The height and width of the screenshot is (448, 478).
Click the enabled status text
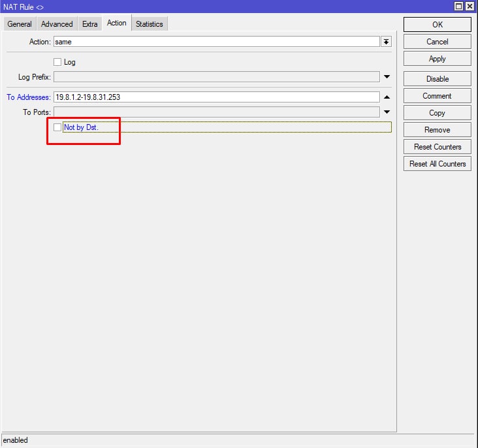(x=15, y=440)
